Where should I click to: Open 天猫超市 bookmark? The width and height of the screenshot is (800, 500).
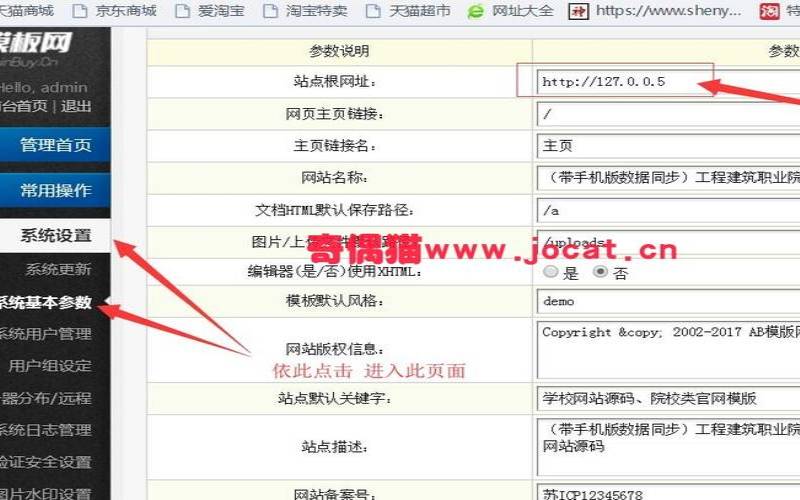point(409,10)
